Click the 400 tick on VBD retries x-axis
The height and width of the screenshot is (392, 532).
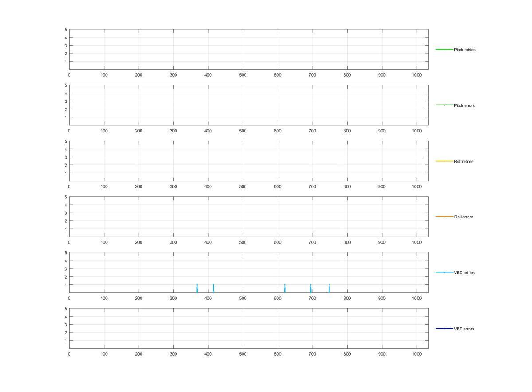208,299
